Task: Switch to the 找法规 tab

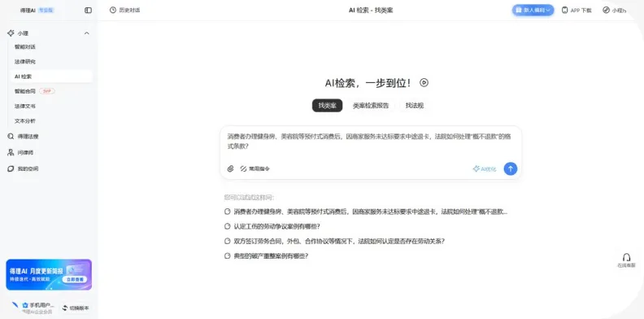Action: point(415,106)
